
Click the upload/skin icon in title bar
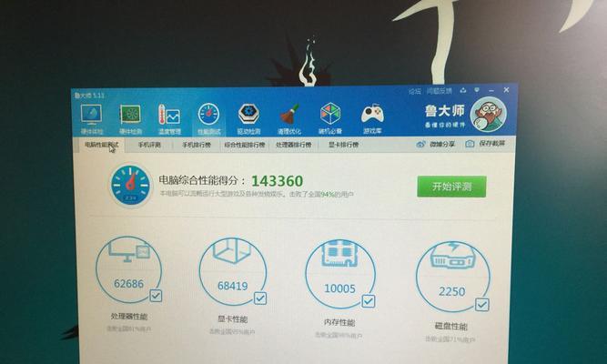[x=463, y=91]
